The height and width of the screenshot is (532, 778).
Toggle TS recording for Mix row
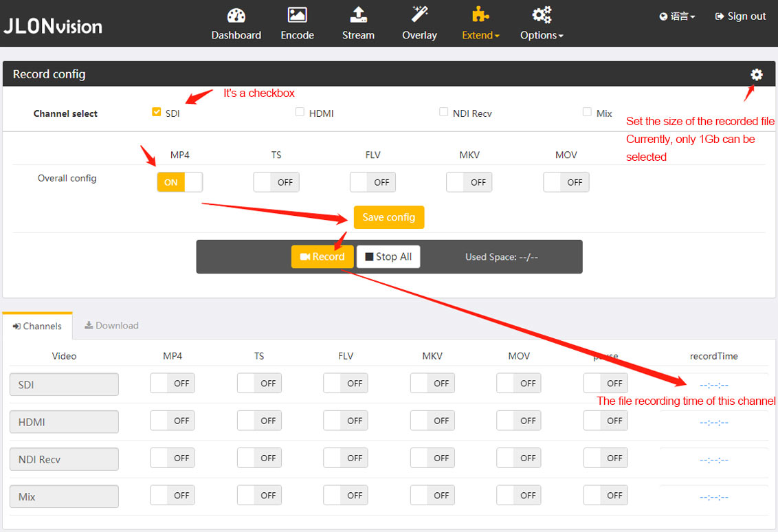(259, 495)
